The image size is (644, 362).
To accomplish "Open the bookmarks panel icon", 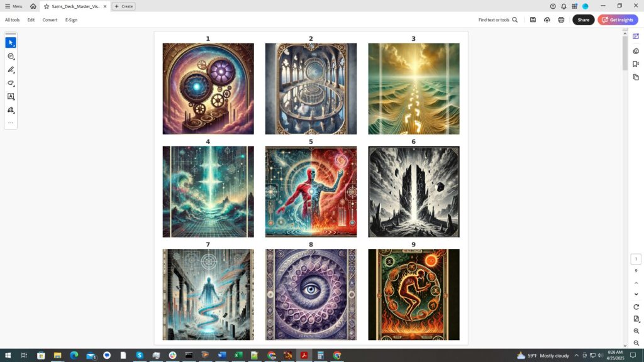I will pos(636,64).
